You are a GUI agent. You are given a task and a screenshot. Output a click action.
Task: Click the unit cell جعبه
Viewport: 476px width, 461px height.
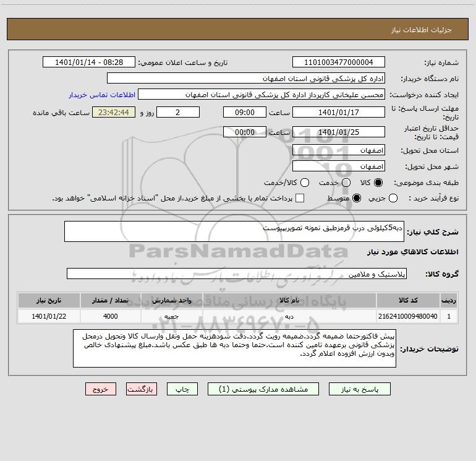pos(171,316)
